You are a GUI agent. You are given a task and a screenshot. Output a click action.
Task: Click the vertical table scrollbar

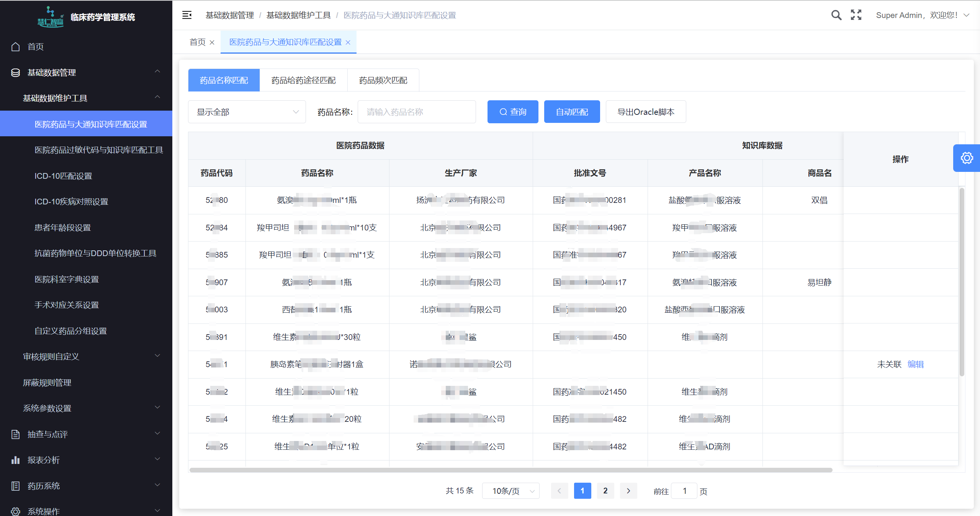962,282
